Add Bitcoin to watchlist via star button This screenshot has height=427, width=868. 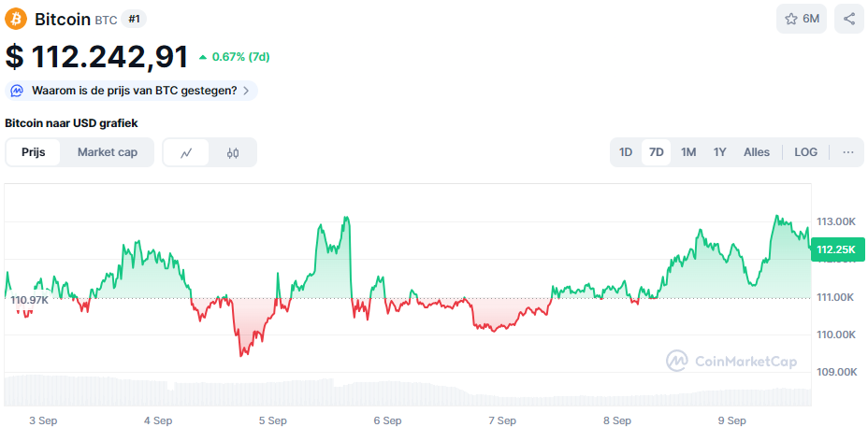[802, 19]
